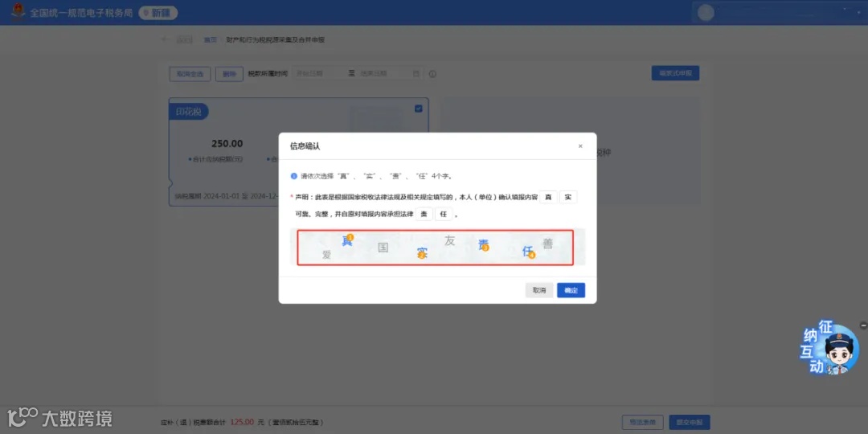The width and height of the screenshot is (868, 434).
Task: Click the decoy character 爱 in the captcha
Action: coord(326,255)
